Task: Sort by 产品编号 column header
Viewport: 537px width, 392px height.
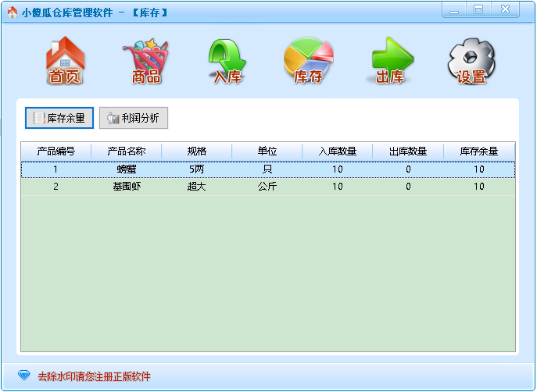Action: click(x=55, y=151)
